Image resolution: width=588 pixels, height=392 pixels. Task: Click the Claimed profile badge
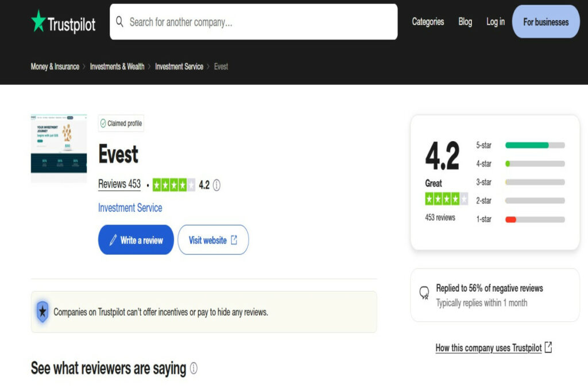pos(121,123)
